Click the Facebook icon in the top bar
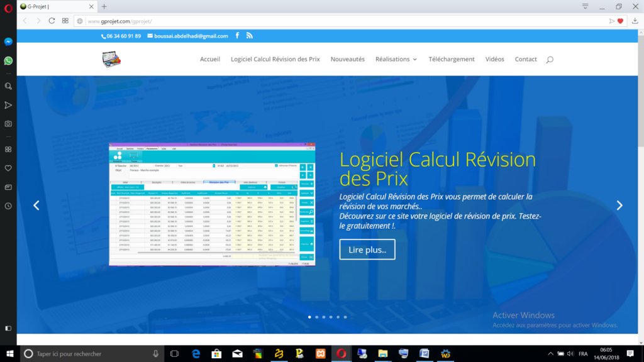 (238, 36)
